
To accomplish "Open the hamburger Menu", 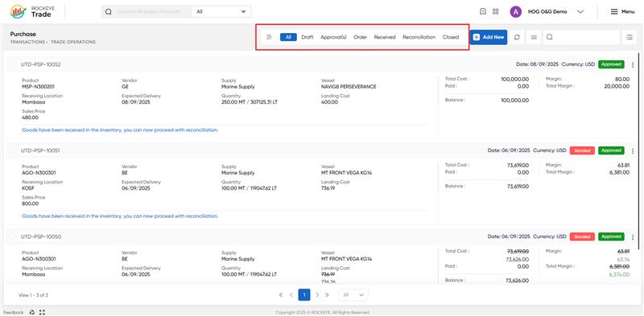I will (622, 12).
